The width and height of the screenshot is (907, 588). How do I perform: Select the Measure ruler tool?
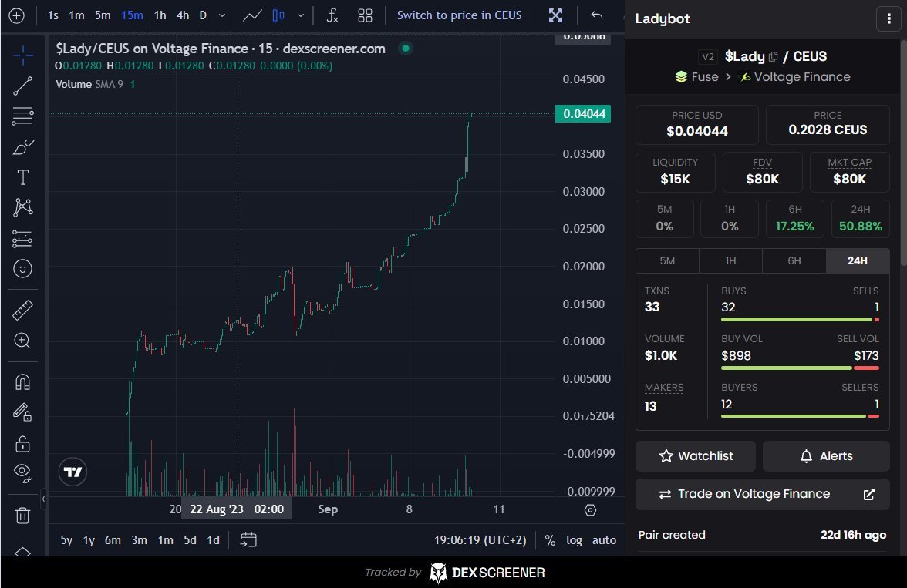coord(23,309)
